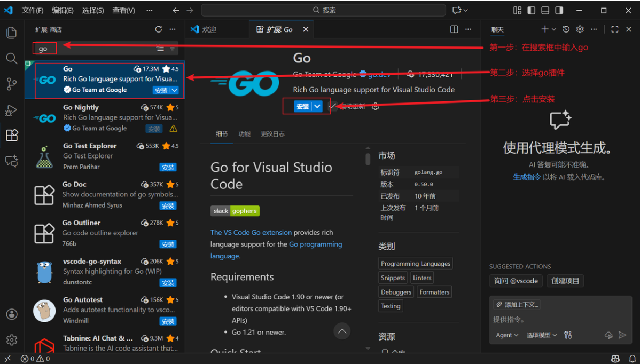Open extensions panel more actions menu
Image resolution: width=640 pixels, height=364 pixels.
click(172, 29)
